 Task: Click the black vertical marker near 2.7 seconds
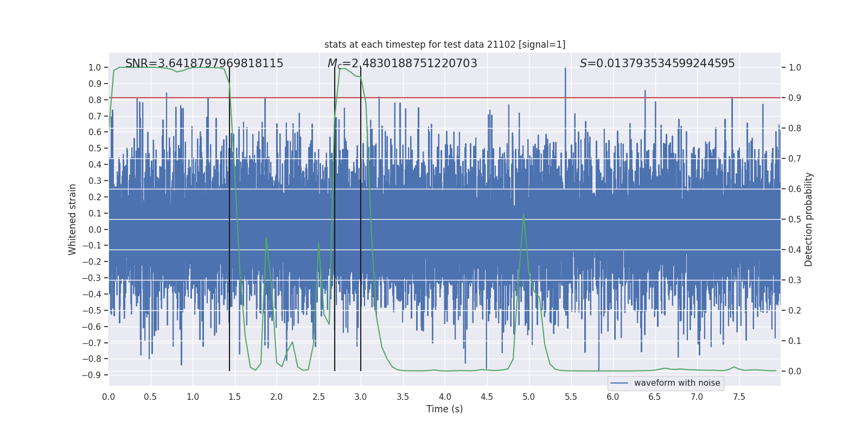point(335,219)
